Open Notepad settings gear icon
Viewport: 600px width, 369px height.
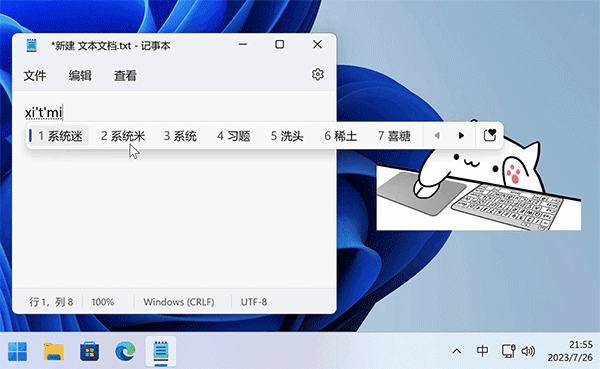(x=317, y=74)
